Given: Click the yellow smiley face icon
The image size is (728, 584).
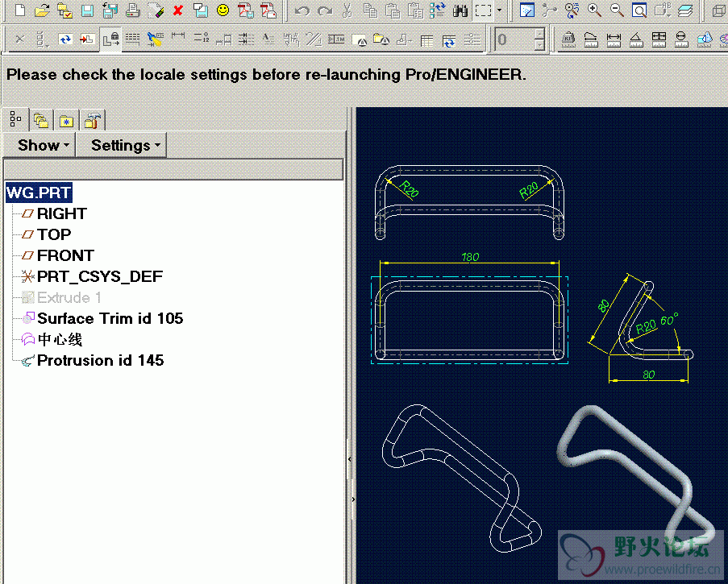Looking at the screenshot, I should click(x=223, y=10).
